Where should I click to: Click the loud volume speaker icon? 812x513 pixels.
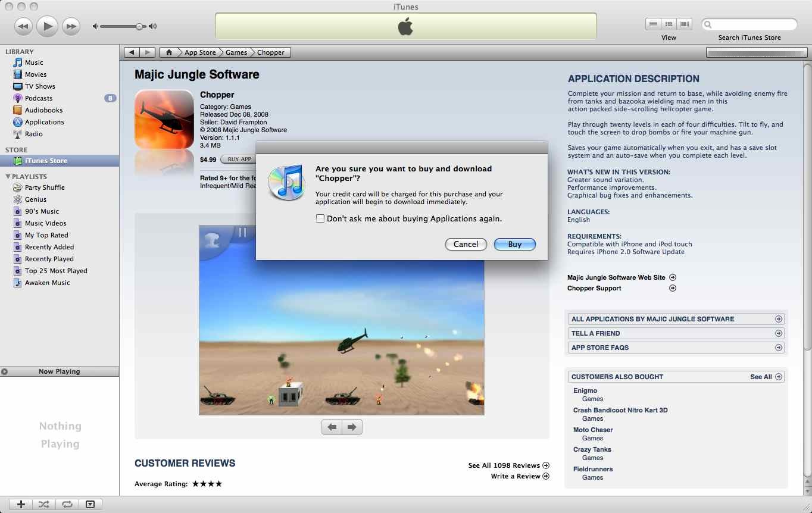[x=153, y=26]
